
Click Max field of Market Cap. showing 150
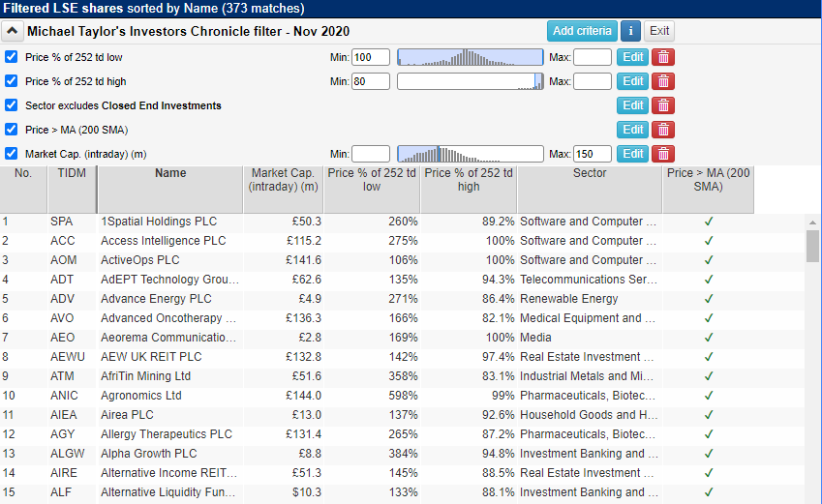pyautogui.click(x=593, y=154)
